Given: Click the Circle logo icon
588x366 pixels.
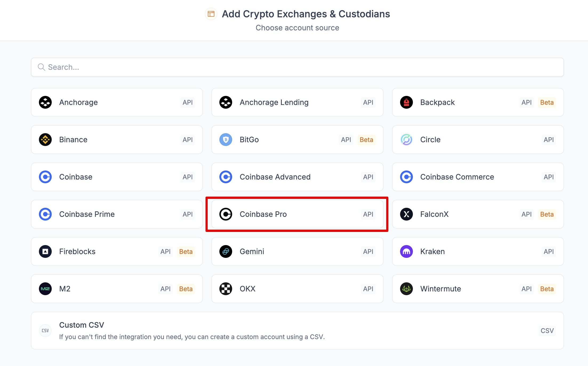Looking at the screenshot, I should pyautogui.click(x=406, y=140).
